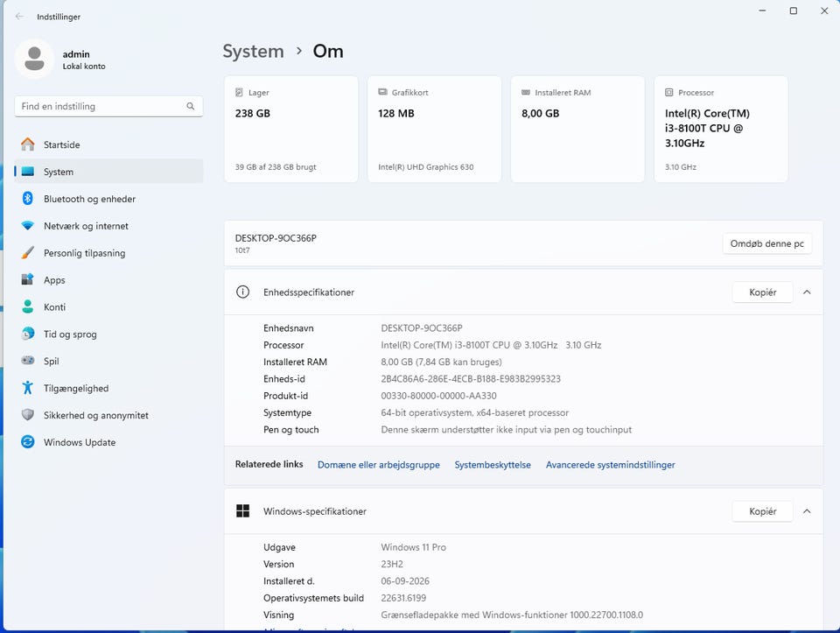Click the 10t7 model text under PC name
Screen dimensions: 840x633
242,250
